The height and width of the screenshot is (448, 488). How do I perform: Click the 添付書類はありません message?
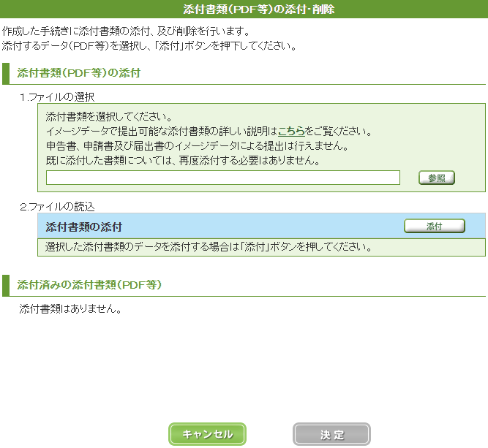tap(70, 308)
